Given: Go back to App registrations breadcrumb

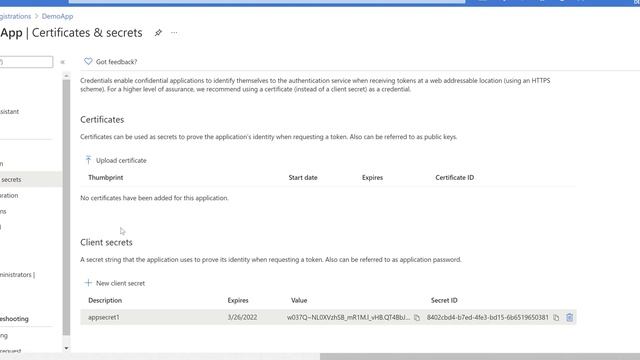Looking at the screenshot, I should (16, 16).
